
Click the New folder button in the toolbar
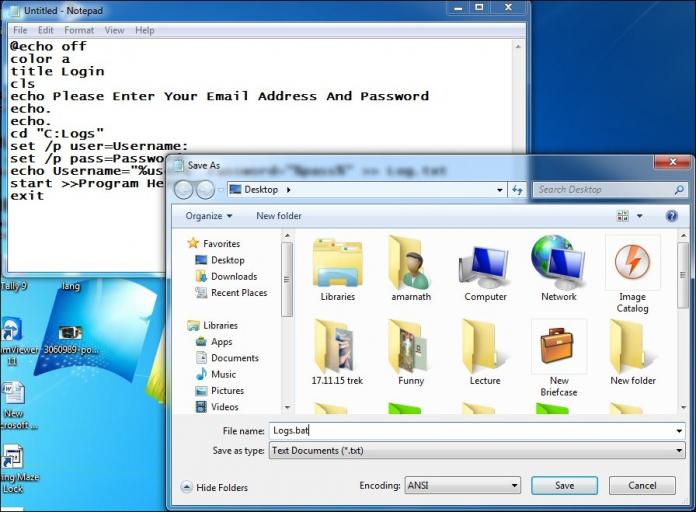click(x=279, y=216)
